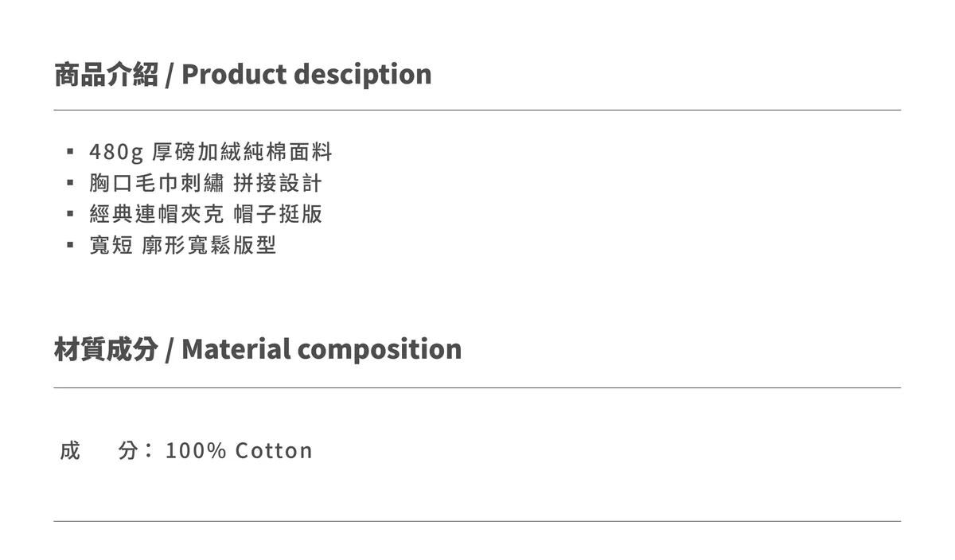
Task: Click the 商品介紹 heading text
Action: pyautogui.click(x=106, y=74)
